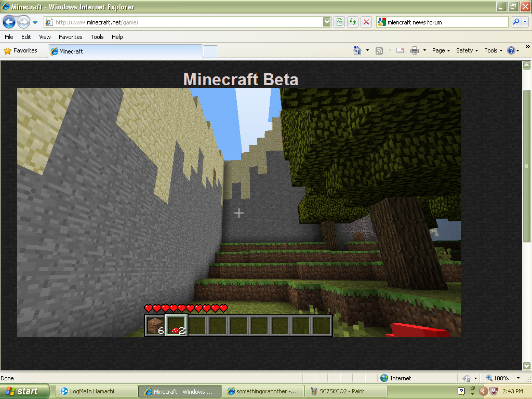Click the Protected Mode status icon

[467, 378]
